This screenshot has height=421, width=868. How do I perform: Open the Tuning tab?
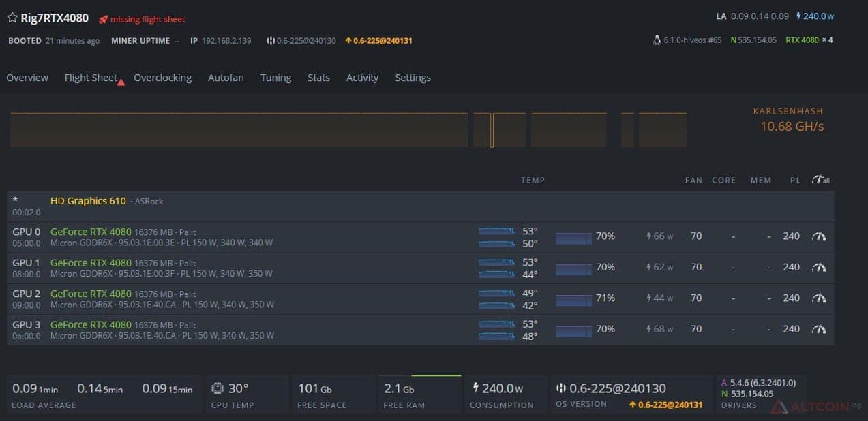pos(275,78)
